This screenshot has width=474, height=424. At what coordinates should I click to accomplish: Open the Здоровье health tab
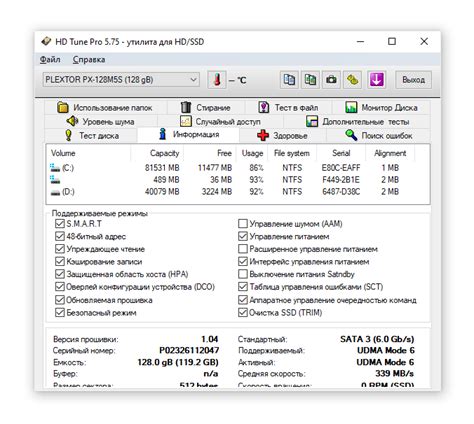point(282,135)
